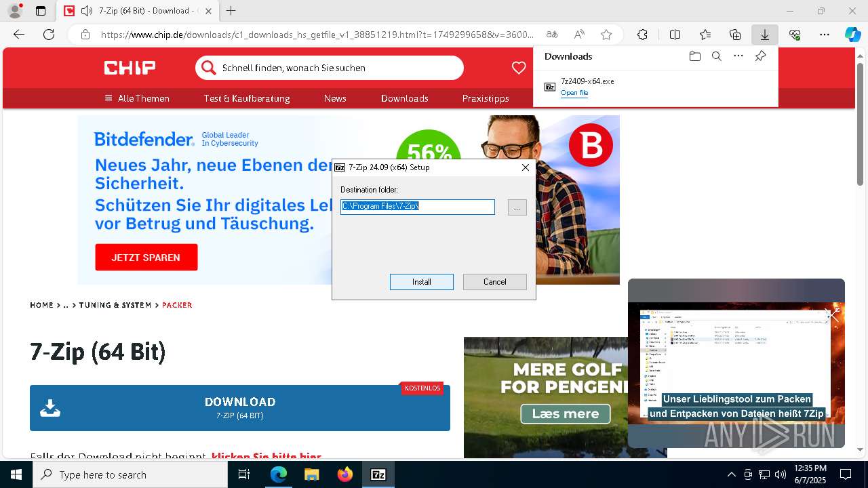868x488 pixels.
Task: Open Test & Kaufberatung menu item
Action: coord(247,98)
